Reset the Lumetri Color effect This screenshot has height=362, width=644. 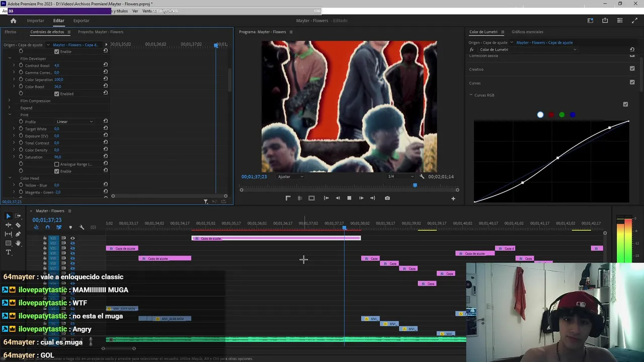tap(632, 50)
